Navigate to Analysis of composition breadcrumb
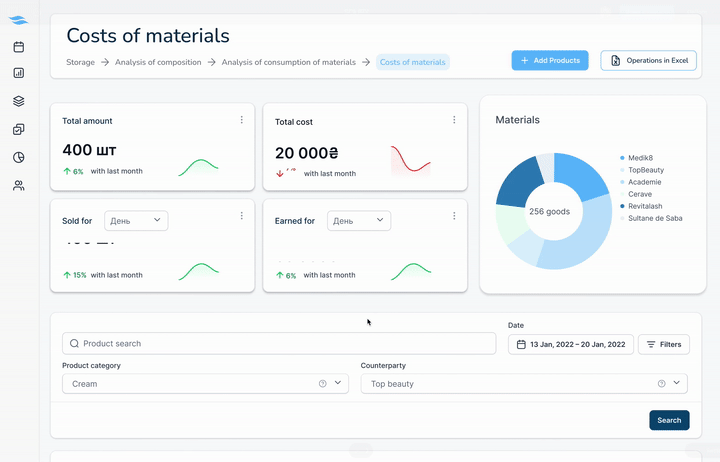720x462 pixels. [158, 62]
